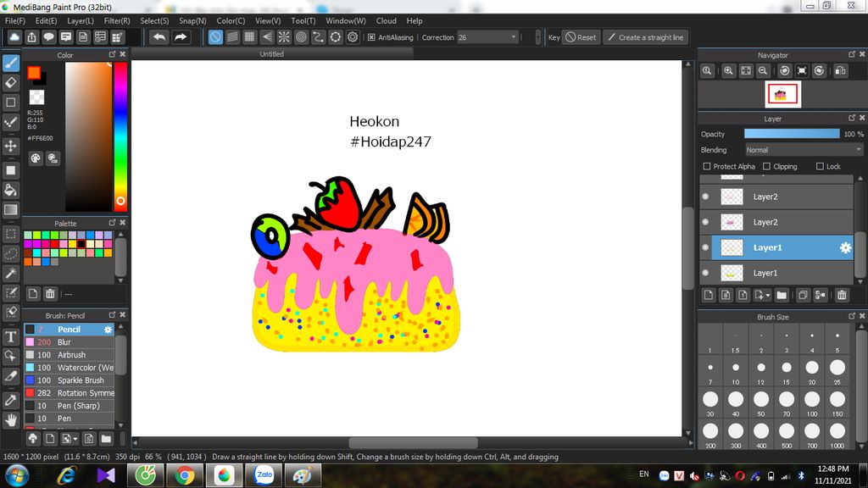Click the Redo arrow in toolbar
The height and width of the screenshot is (488, 868).
(x=181, y=37)
